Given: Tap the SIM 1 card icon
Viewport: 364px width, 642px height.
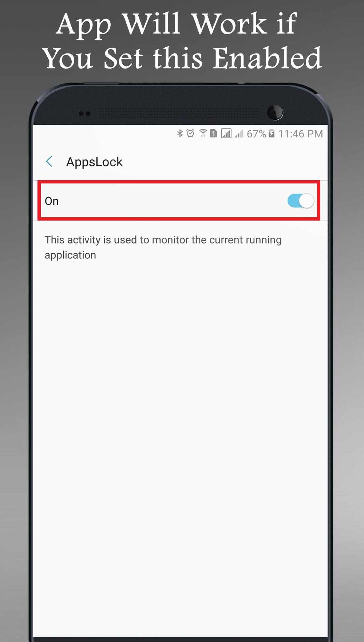Looking at the screenshot, I should click(214, 134).
